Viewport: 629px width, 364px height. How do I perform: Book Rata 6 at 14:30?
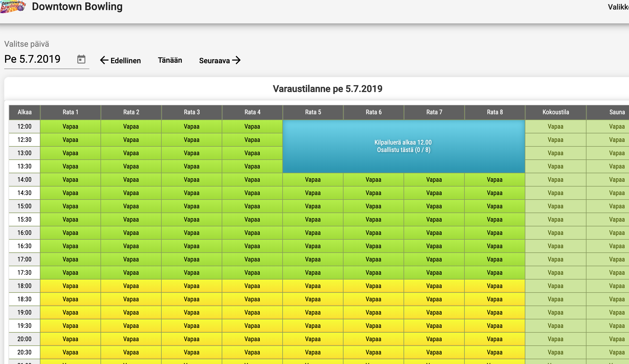[374, 193]
